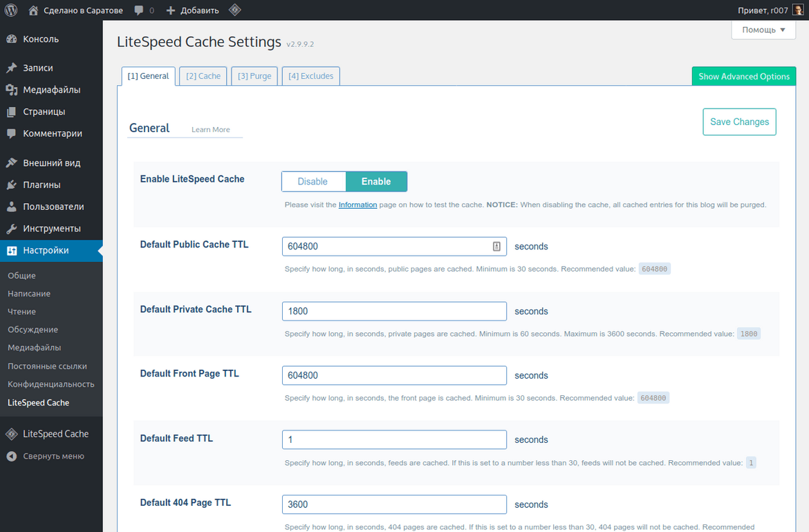Image resolution: width=809 pixels, height=532 pixels.
Task: Focus the Default Private Cache TTL field
Action: (x=394, y=312)
